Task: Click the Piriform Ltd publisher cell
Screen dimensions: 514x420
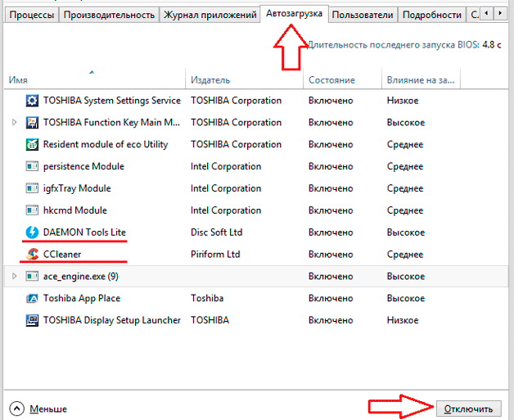Action: point(215,254)
